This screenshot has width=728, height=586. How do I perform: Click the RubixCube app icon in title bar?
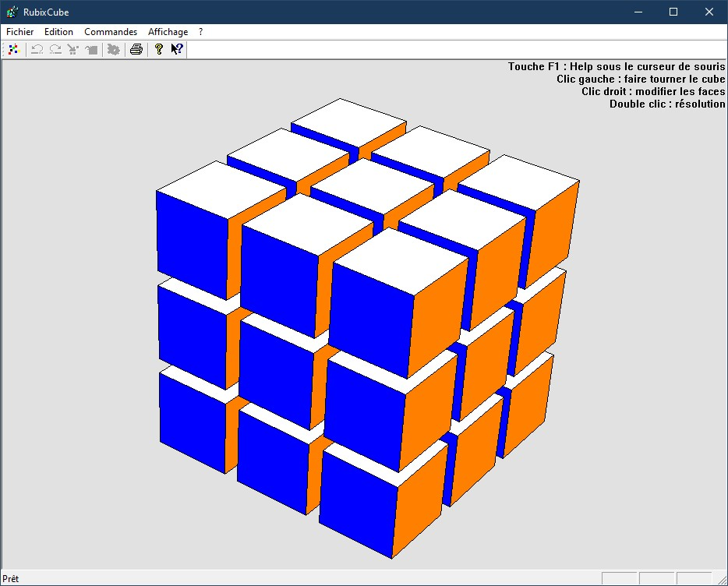[x=12, y=12]
